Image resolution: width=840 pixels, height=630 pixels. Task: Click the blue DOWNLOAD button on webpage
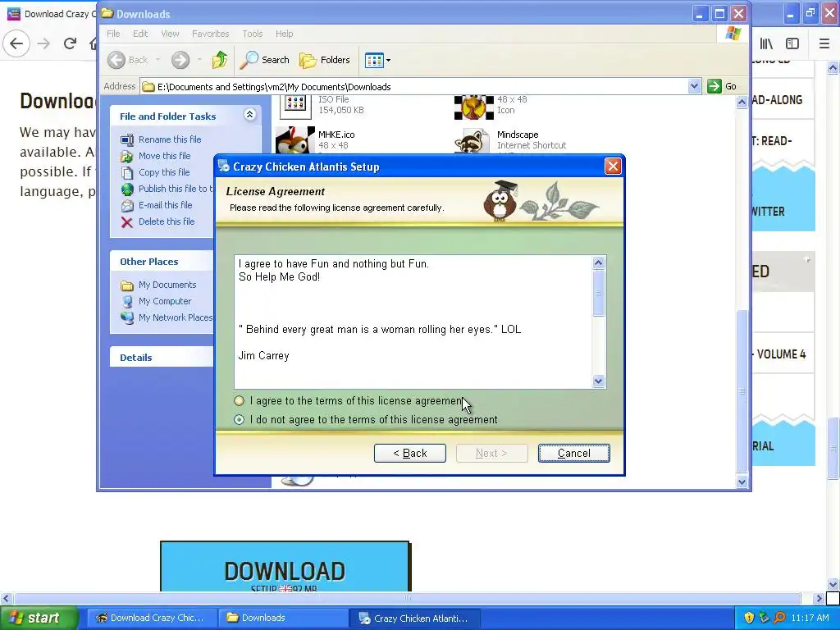point(285,567)
